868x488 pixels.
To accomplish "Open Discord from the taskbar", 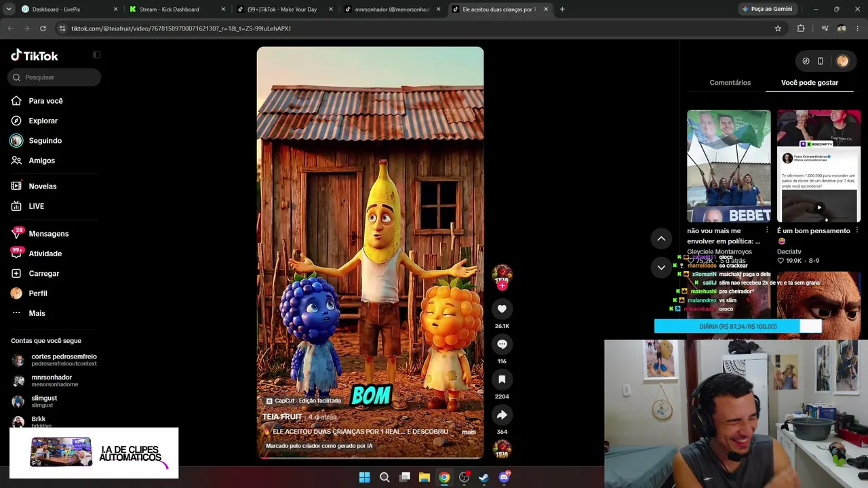I will [x=504, y=477].
